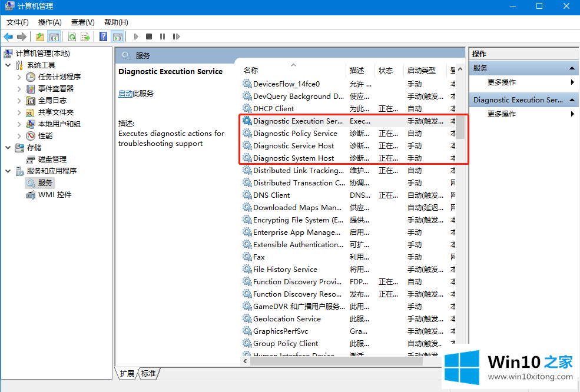The width and height of the screenshot is (580, 392).
Task: Click the blue Back arrow in toolbar
Action: 8,36
